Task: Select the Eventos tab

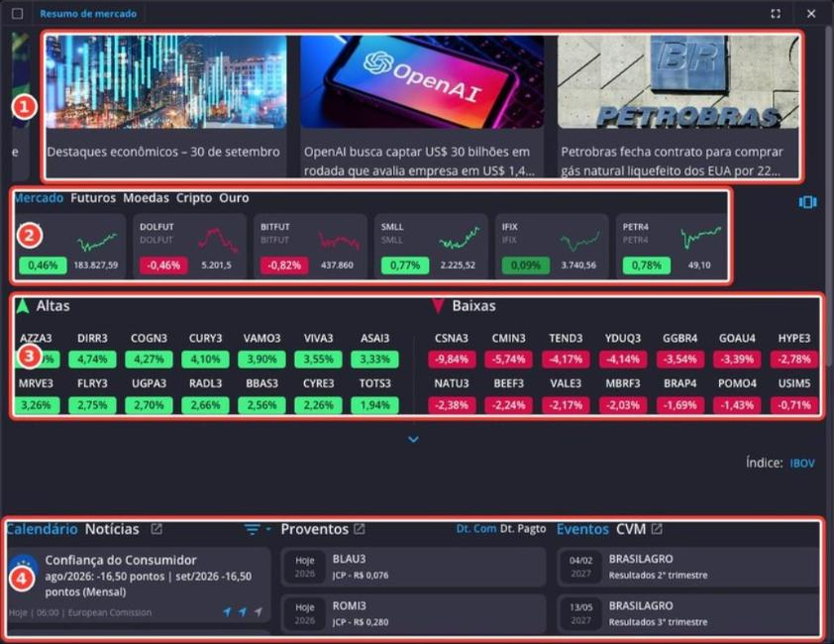Action: click(582, 529)
